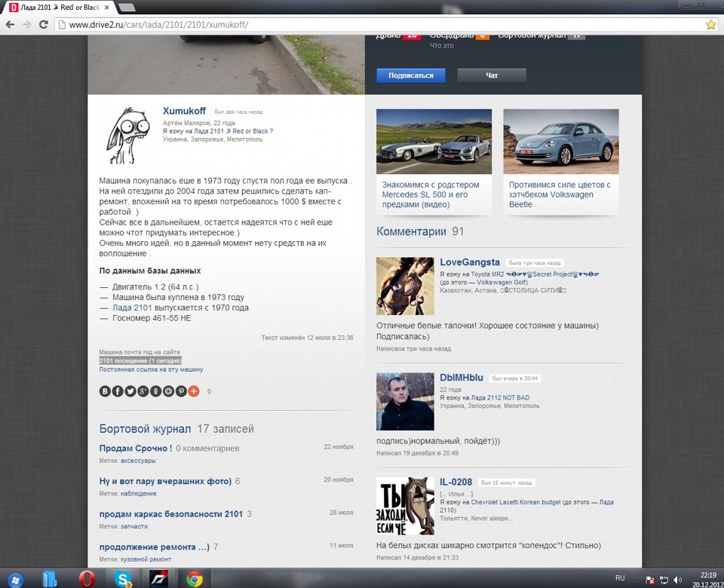Open the Volkswagen Golf link

point(502,283)
